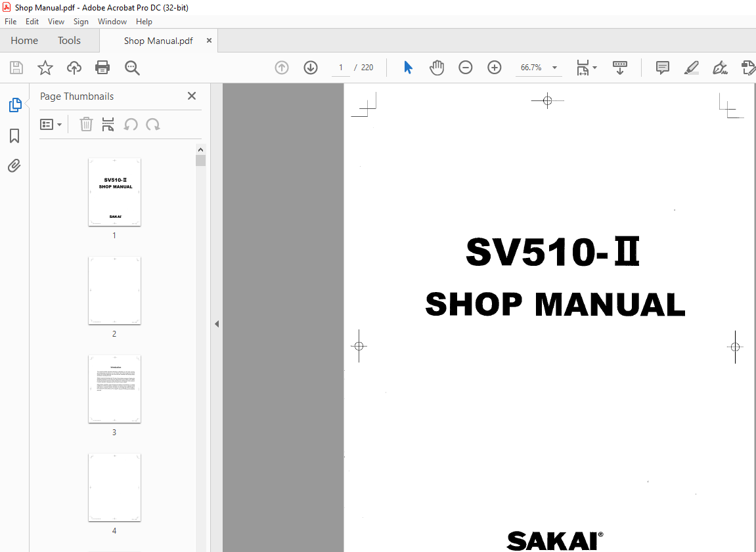Add file to starred favorites
The image size is (756, 552).
coord(45,68)
